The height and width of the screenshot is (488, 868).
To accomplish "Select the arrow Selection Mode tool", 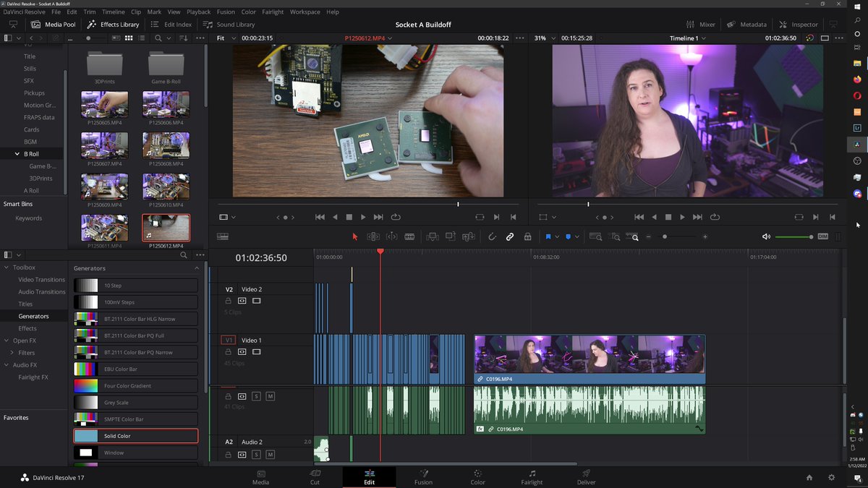I will tap(354, 236).
